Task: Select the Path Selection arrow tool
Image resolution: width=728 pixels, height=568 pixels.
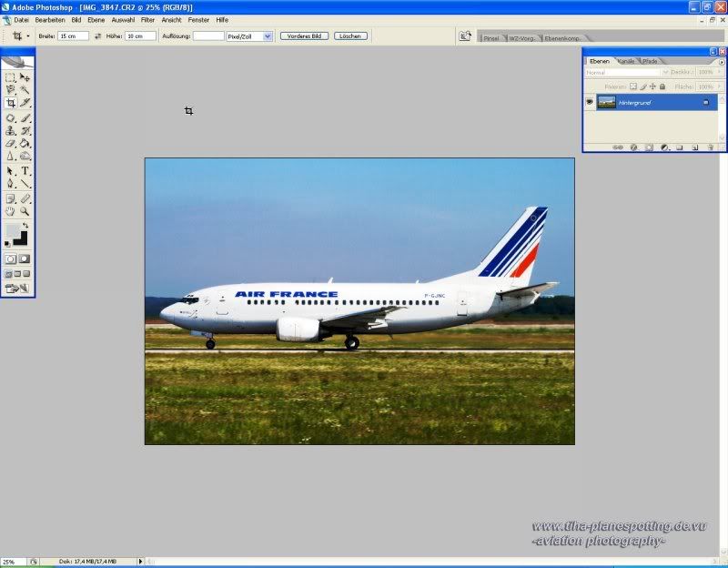Action: pyautogui.click(x=10, y=171)
